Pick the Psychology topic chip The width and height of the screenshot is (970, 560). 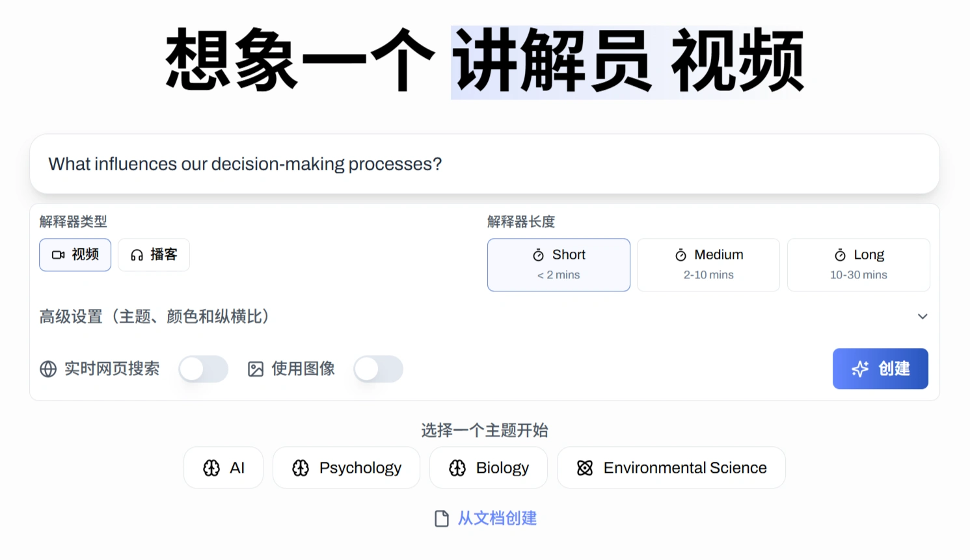pos(347,468)
